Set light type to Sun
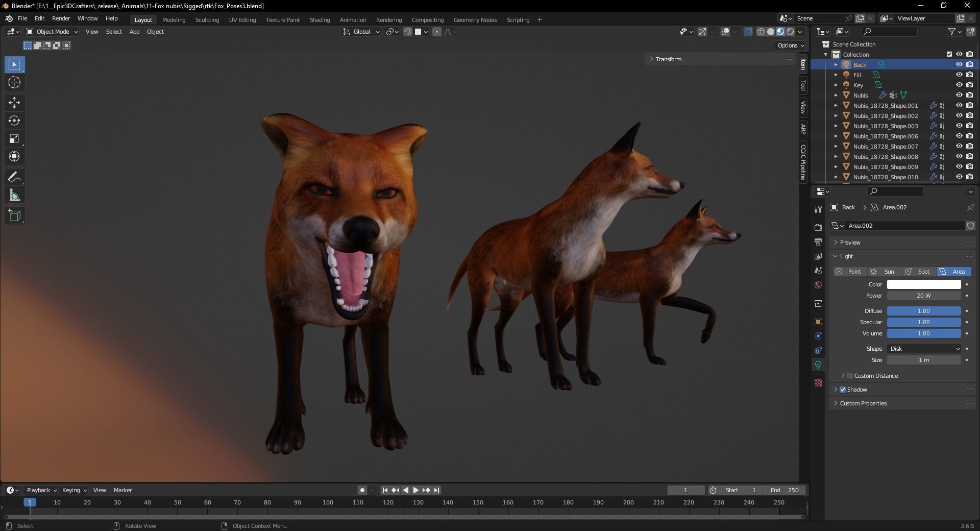The height and width of the screenshot is (531, 980). (x=884, y=272)
